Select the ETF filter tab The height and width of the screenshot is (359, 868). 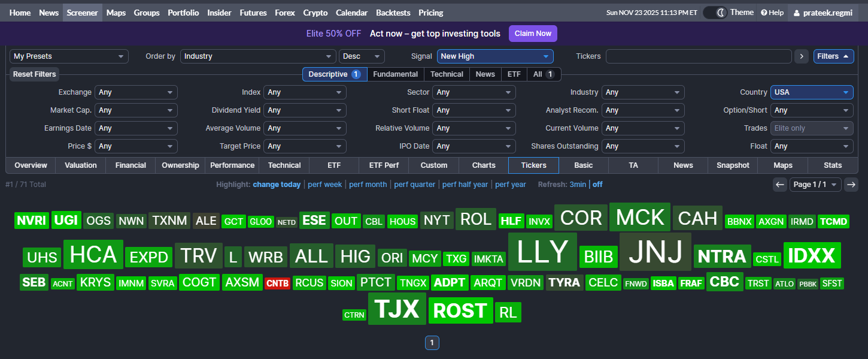(514, 74)
